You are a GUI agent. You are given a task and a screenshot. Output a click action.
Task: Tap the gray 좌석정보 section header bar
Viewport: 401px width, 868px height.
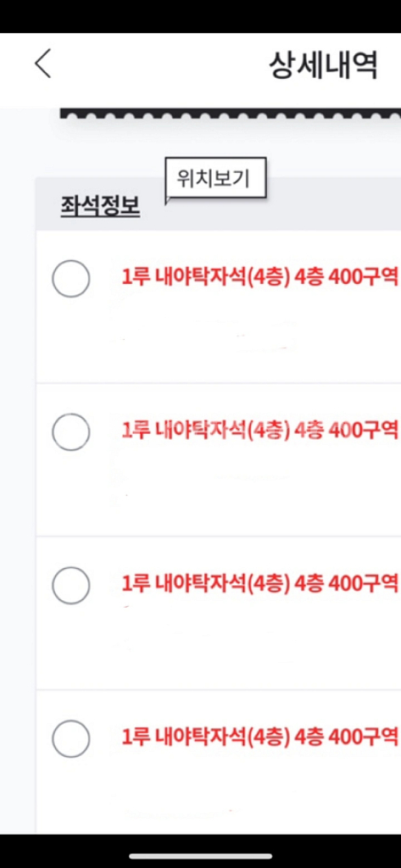pos(218,204)
